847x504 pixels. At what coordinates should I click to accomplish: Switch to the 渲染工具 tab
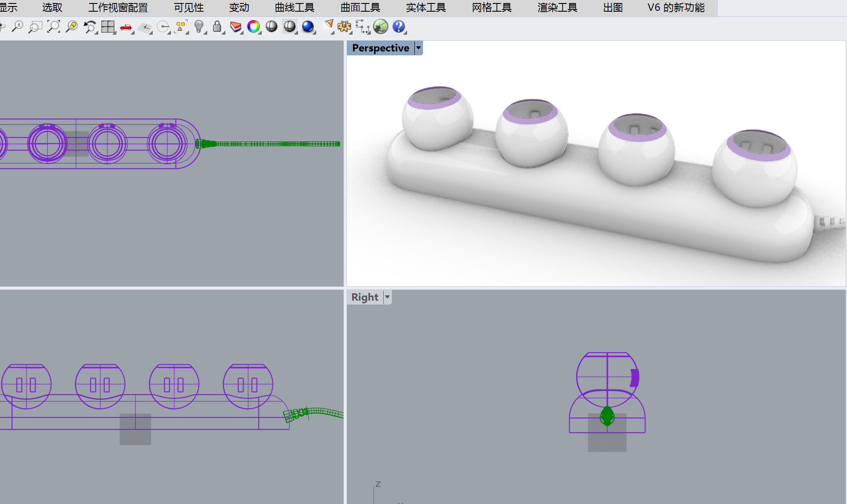(557, 8)
